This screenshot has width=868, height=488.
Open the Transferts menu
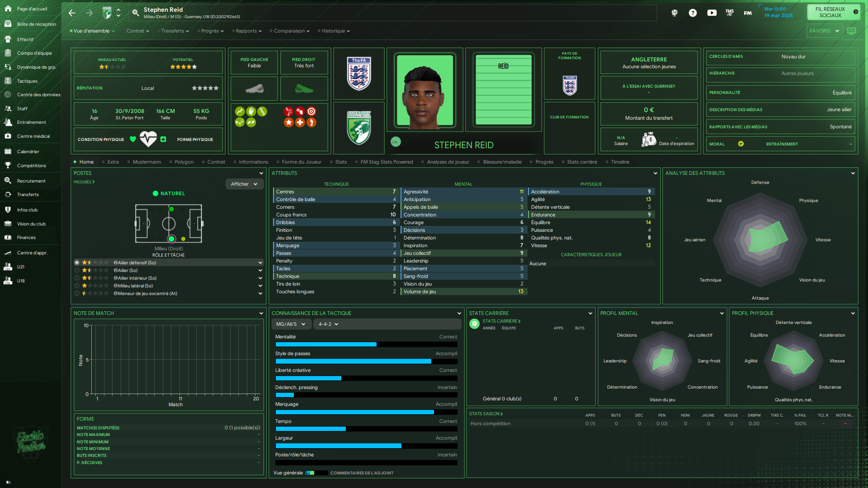pos(175,31)
